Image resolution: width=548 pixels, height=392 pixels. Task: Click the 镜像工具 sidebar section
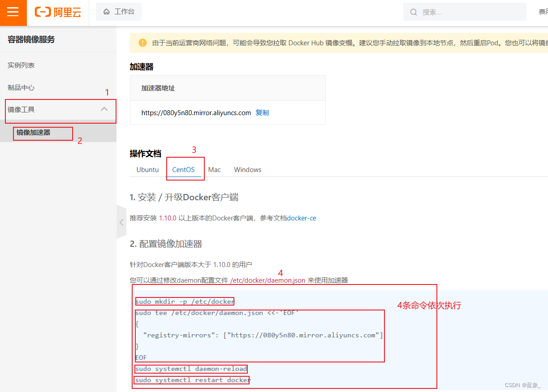click(x=58, y=109)
